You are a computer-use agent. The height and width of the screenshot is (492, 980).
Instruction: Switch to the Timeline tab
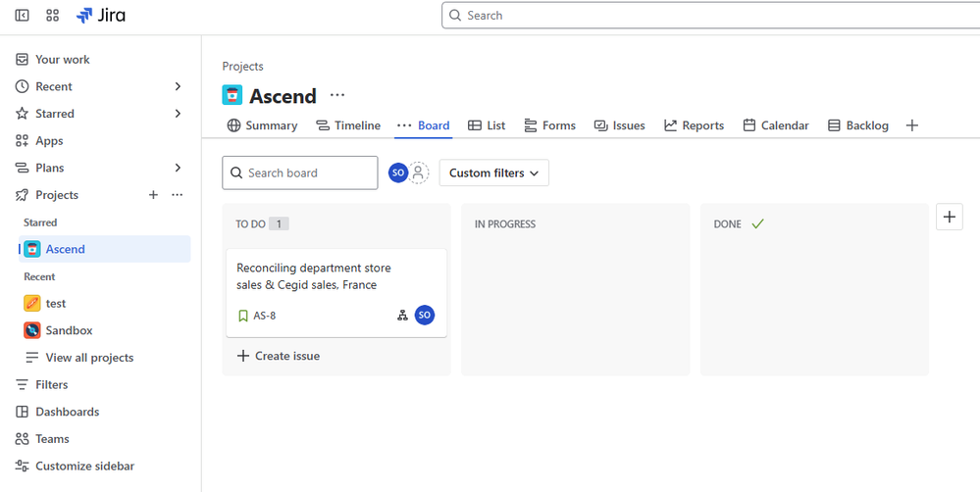click(x=348, y=125)
